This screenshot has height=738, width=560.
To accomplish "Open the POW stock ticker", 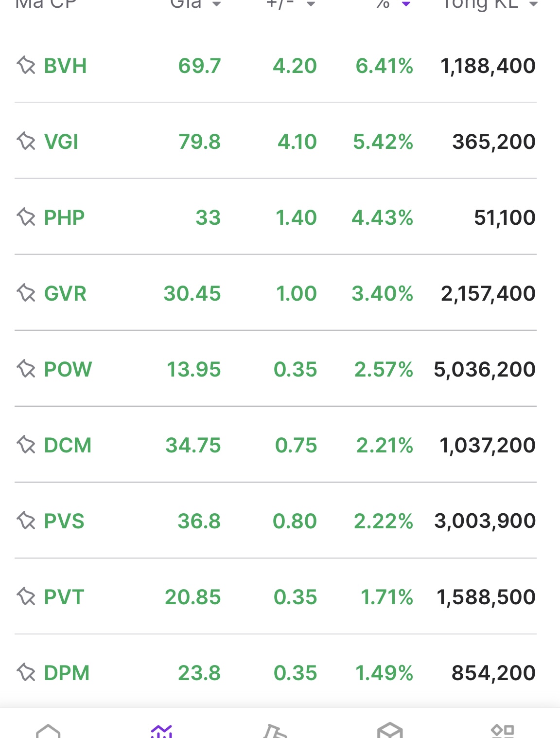I will [x=68, y=369].
